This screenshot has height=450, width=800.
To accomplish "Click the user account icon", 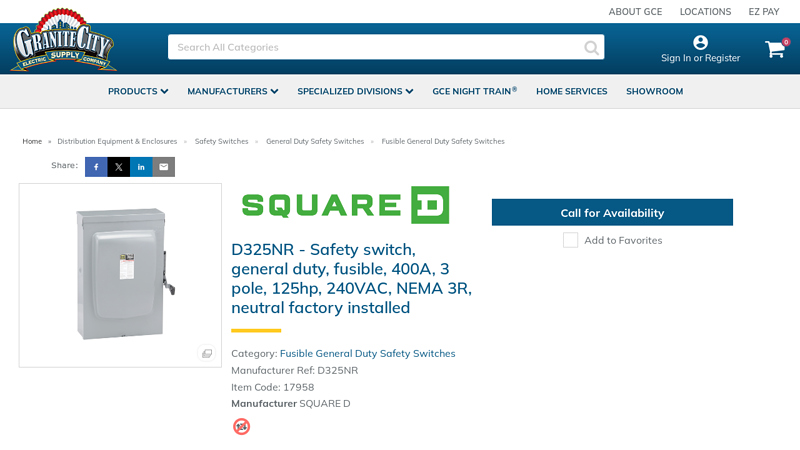I will coord(700,42).
